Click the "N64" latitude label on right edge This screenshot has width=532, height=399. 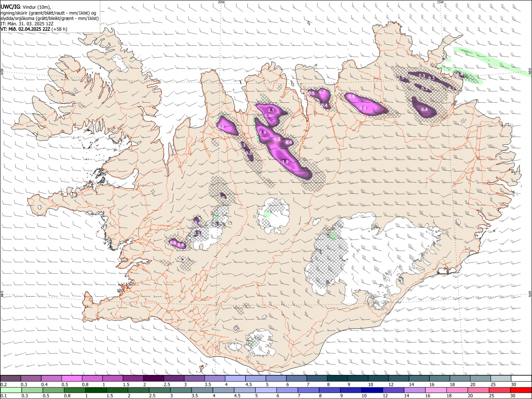(530, 293)
